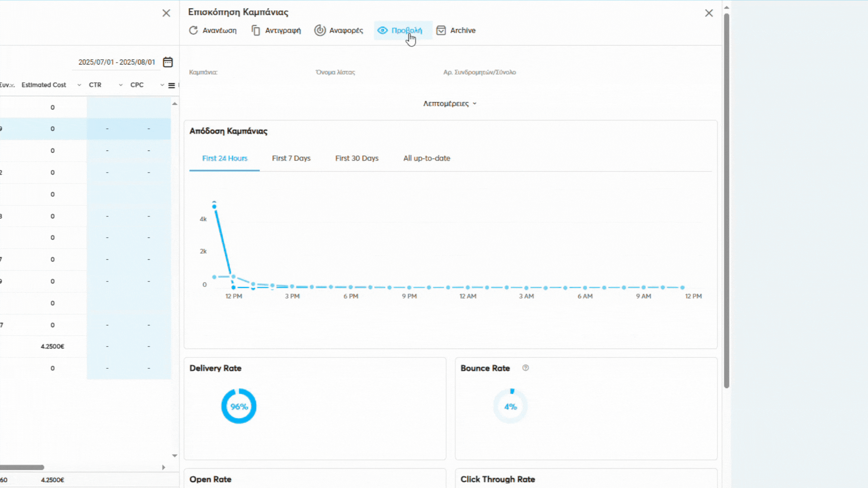The width and height of the screenshot is (868, 488).
Task: Open the CTR column dropdown arrow
Action: pos(121,85)
